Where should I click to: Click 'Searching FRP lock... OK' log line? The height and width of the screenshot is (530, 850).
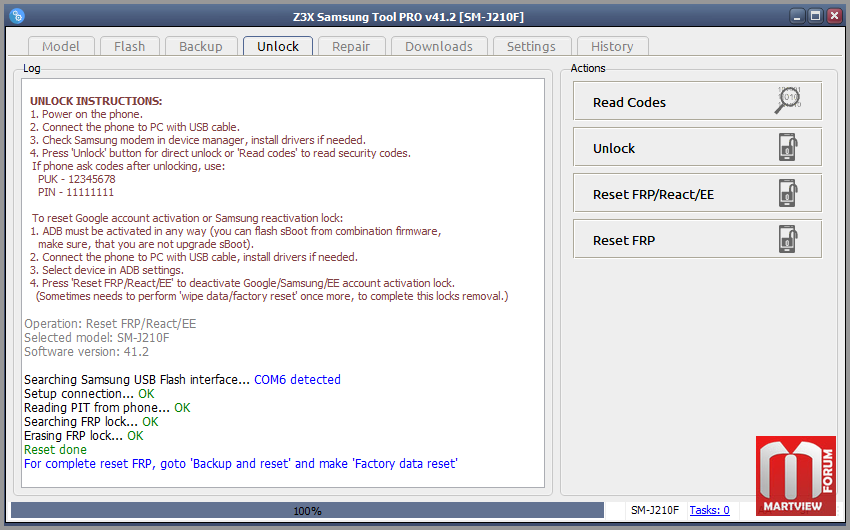[x=91, y=422]
